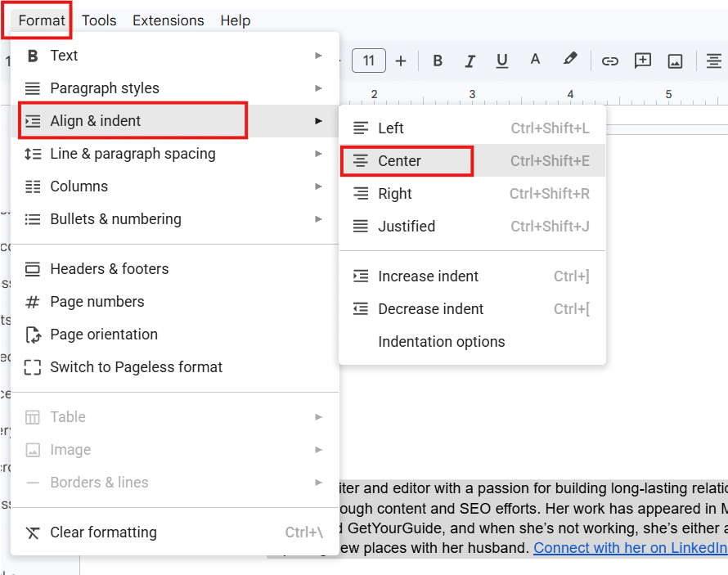Click the Pageless format bracket icon

click(33, 367)
